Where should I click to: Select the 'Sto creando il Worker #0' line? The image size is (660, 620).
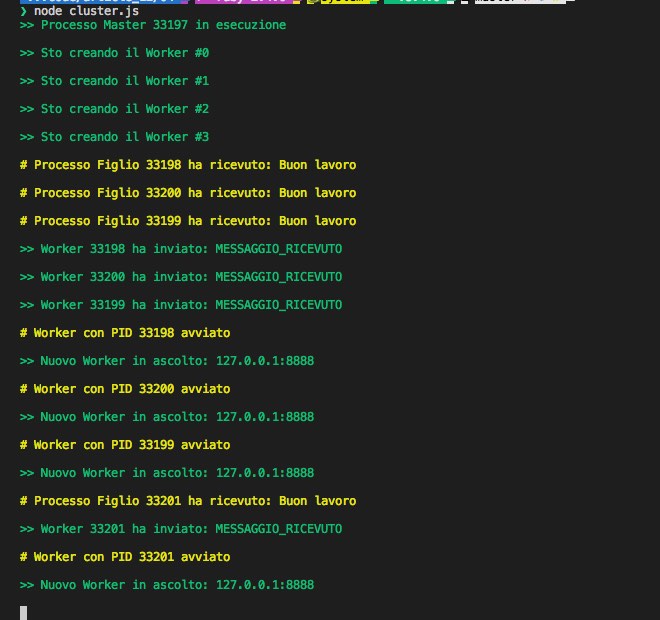[x=114, y=53]
